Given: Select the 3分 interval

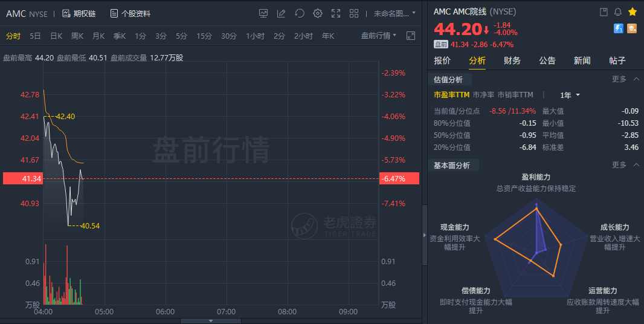Looking at the screenshot, I should pos(161,36).
